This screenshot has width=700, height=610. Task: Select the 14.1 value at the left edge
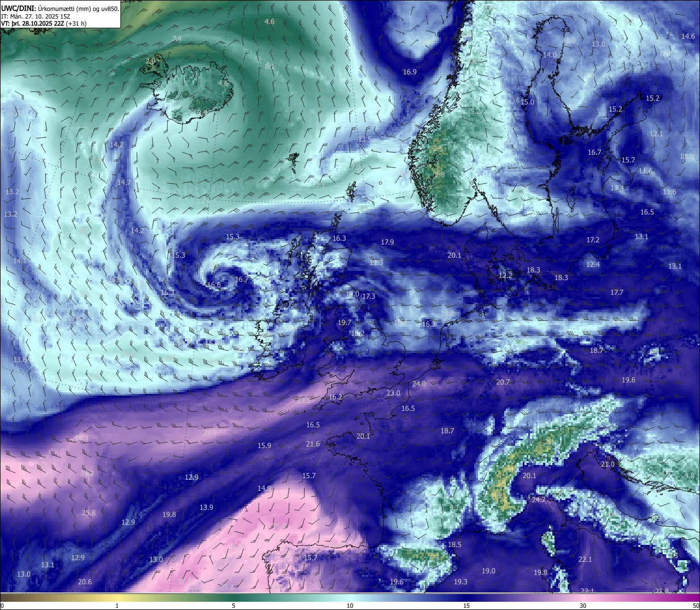(20, 261)
